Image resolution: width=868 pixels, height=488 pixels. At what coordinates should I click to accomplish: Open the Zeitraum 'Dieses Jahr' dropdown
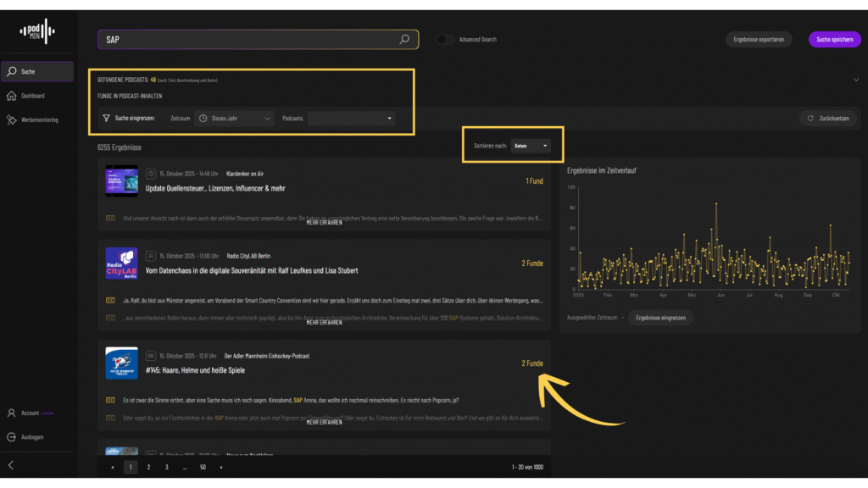(x=235, y=119)
